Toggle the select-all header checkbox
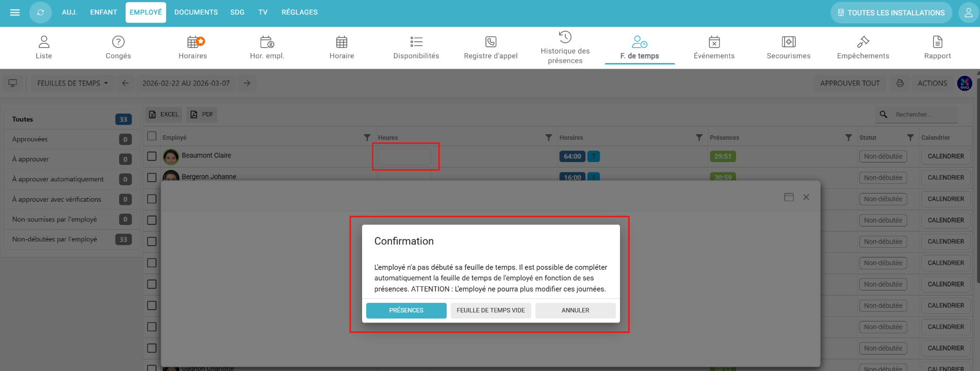This screenshot has height=371, width=980. [x=152, y=136]
